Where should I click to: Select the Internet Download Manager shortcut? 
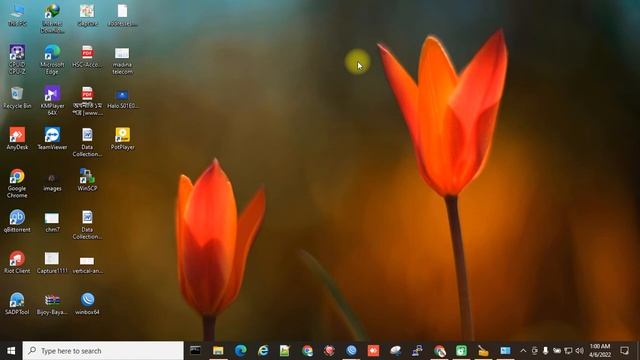(52, 19)
